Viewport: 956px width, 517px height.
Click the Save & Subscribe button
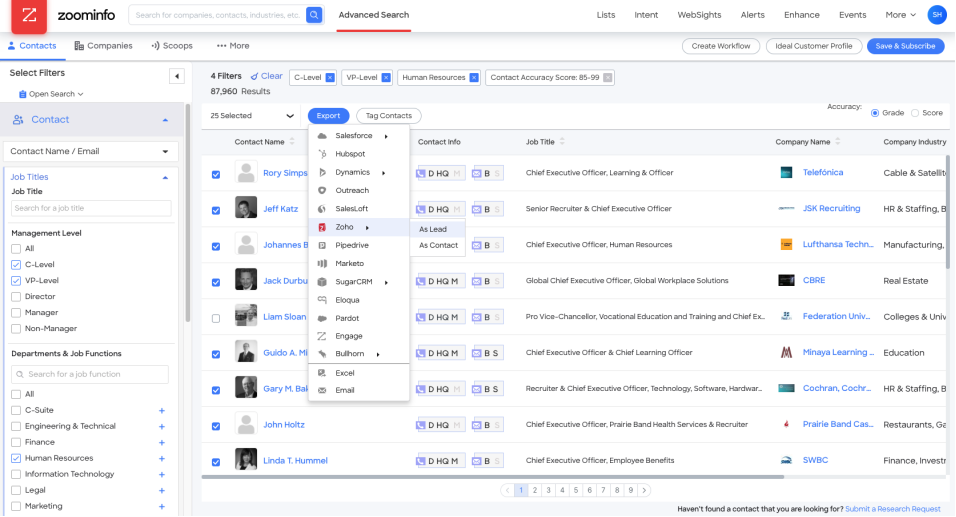point(904,46)
